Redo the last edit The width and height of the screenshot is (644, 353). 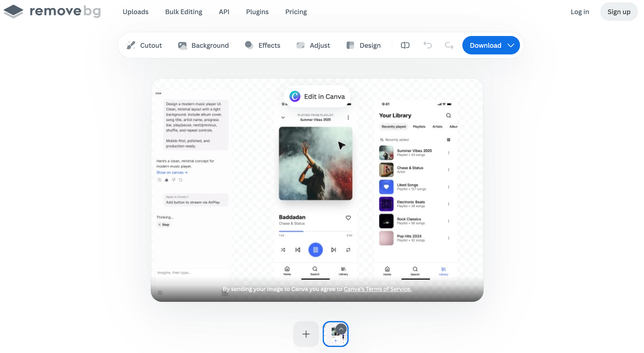click(x=449, y=45)
